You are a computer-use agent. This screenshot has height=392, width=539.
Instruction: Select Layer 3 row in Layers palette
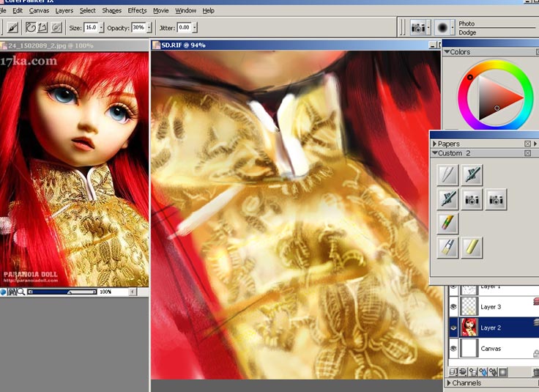pyautogui.click(x=494, y=307)
